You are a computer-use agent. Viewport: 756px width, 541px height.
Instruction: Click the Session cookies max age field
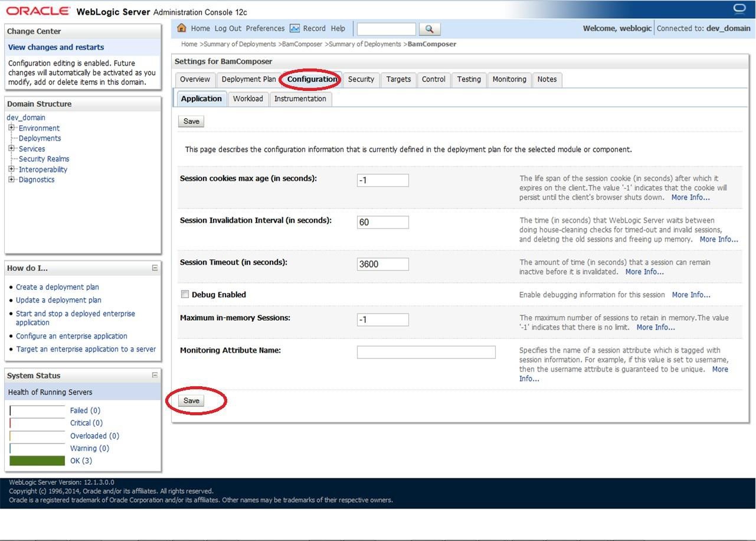[383, 180]
